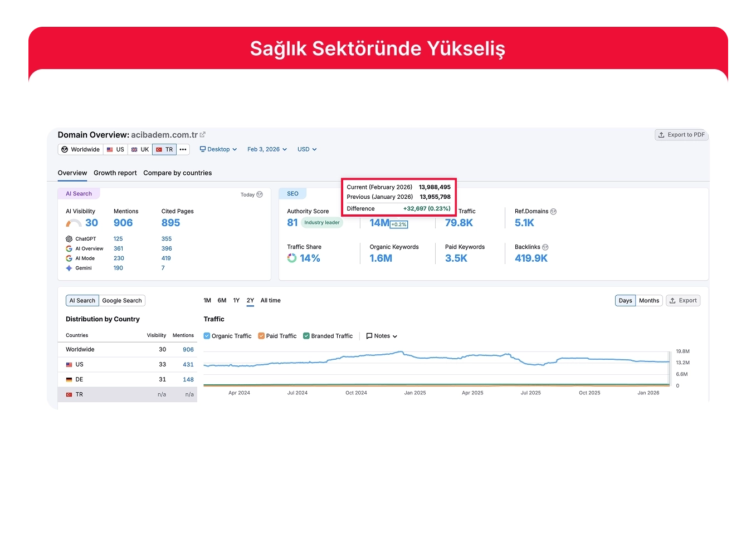This screenshot has height=538, width=756.
Task: Click the Export to PDF button
Action: (x=681, y=135)
